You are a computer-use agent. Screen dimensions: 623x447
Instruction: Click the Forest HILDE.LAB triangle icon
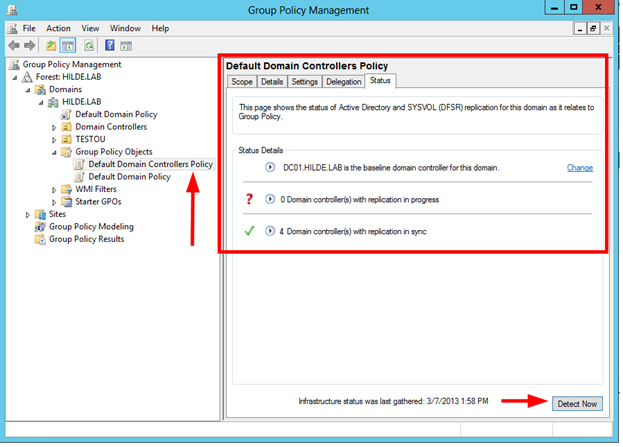pos(27,77)
